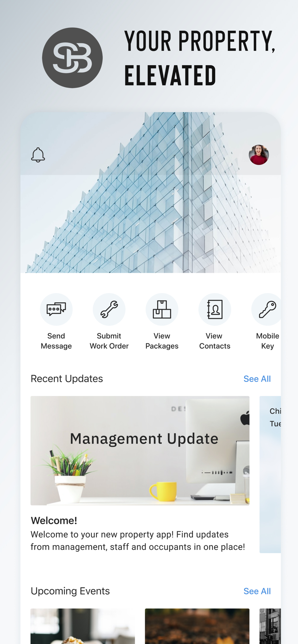298x644 pixels.
Task: Tap the Submit Work Order wrench icon
Action: pyautogui.click(x=109, y=309)
